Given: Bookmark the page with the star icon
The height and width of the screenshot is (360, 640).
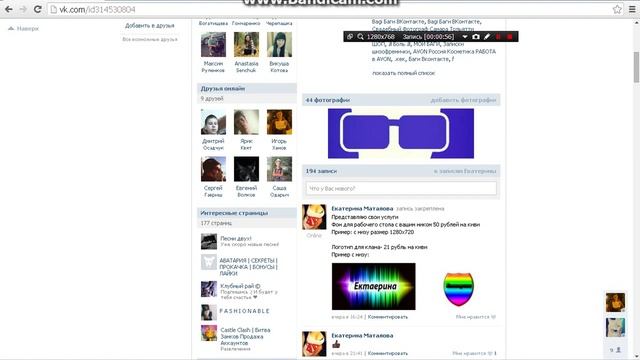Looking at the screenshot, I should tap(617, 9).
